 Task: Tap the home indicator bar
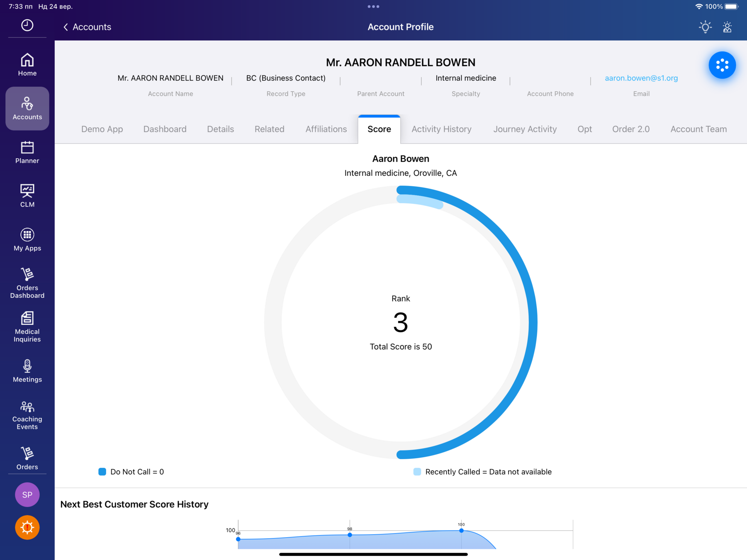point(373,554)
